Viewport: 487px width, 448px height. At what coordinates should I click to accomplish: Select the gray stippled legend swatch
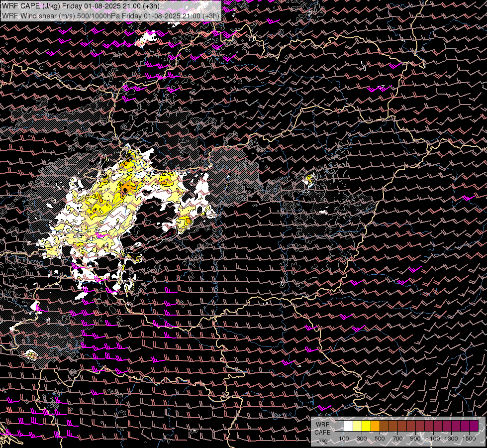pyautogui.click(x=339, y=426)
